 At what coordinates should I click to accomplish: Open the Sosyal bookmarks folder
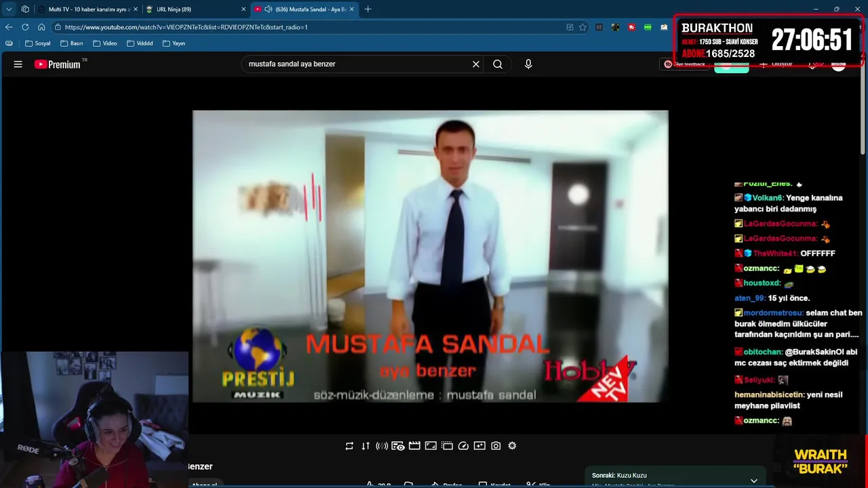tap(37, 43)
